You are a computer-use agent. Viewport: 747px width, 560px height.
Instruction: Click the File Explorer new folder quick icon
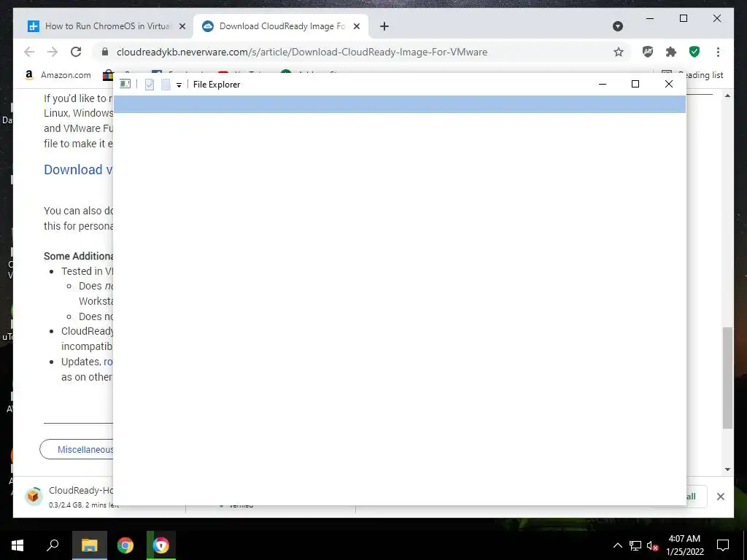coord(166,85)
